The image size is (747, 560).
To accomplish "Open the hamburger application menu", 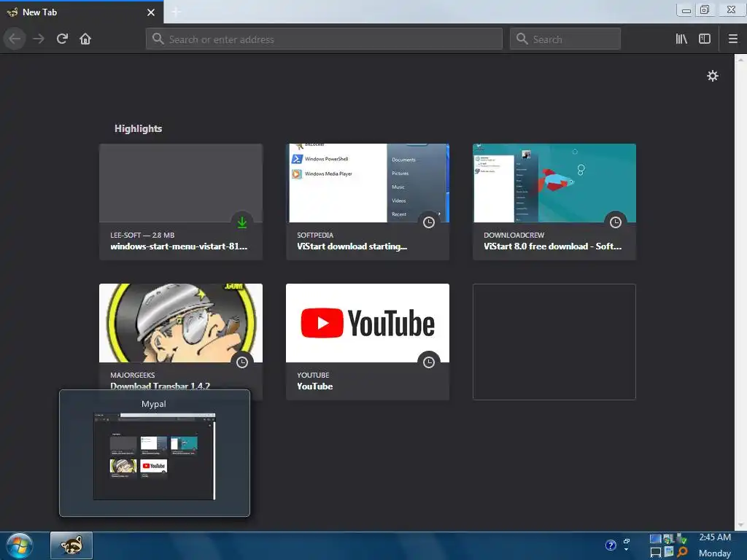I will click(733, 39).
